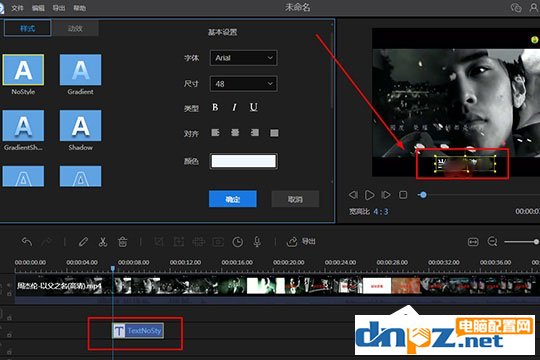
Task: Mute the video track speaker icon
Action: coord(9,285)
